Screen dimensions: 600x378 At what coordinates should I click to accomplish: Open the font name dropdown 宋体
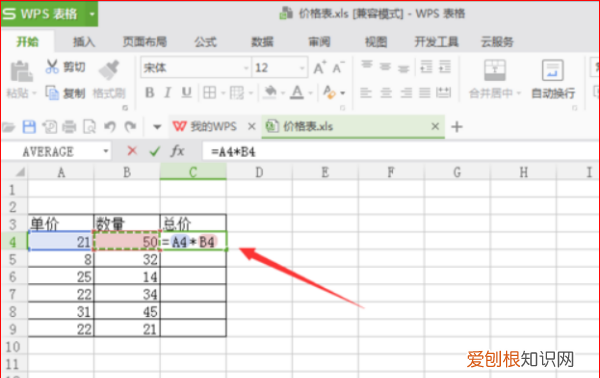pyautogui.click(x=246, y=68)
